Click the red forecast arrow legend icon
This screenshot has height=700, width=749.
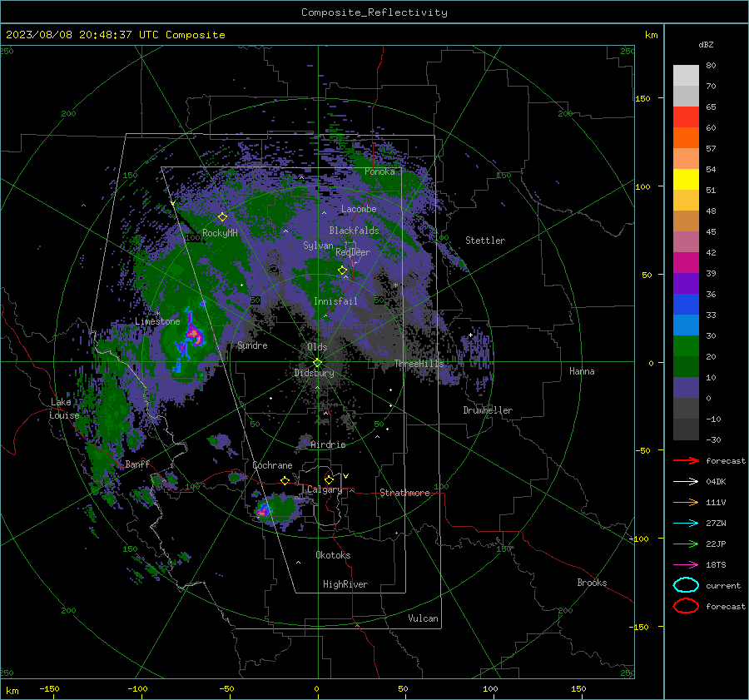(686, 460)
